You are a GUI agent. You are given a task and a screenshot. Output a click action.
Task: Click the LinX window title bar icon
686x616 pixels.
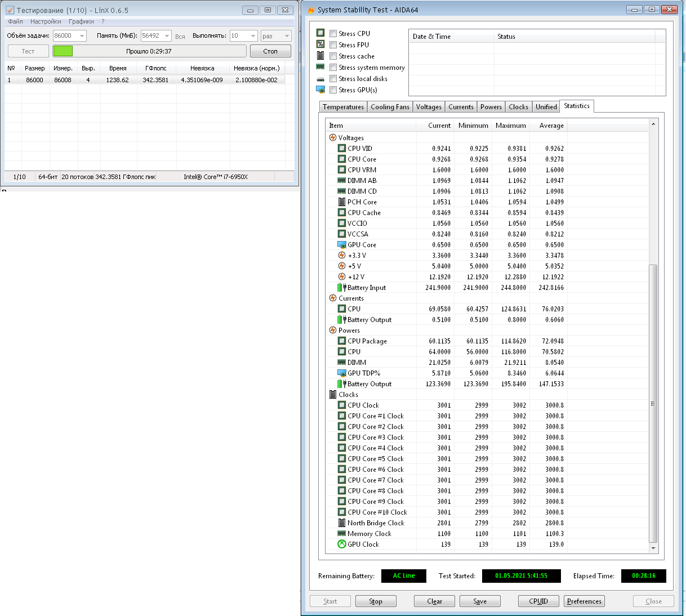pyautogui.click(x=10, y=10)
